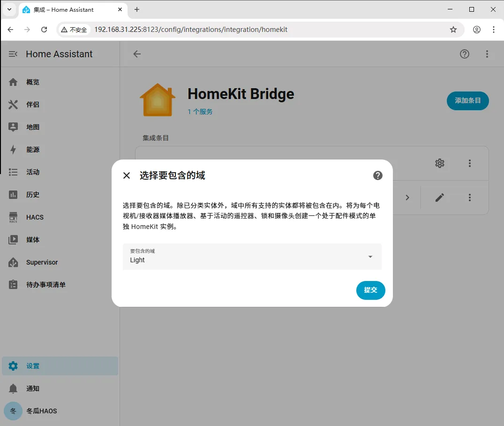Click the media play icon beside 媒体
This screenshot has width=504, height=426.
13,240
